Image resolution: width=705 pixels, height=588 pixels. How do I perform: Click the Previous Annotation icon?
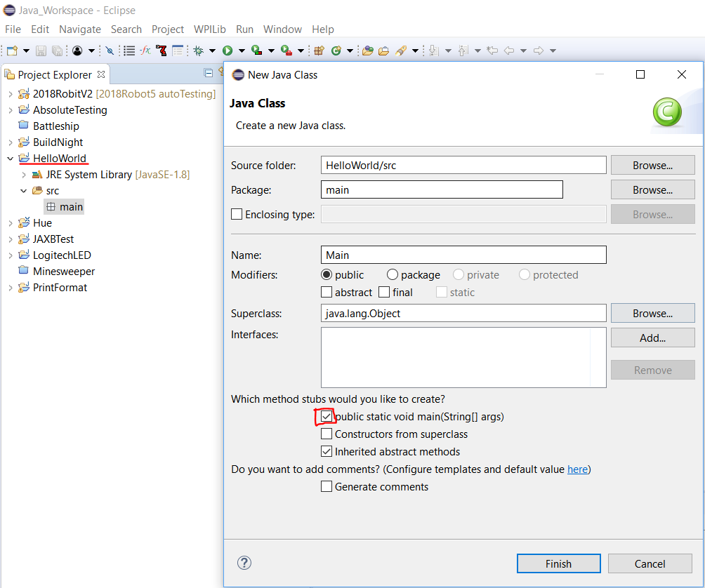click(463, 51)
